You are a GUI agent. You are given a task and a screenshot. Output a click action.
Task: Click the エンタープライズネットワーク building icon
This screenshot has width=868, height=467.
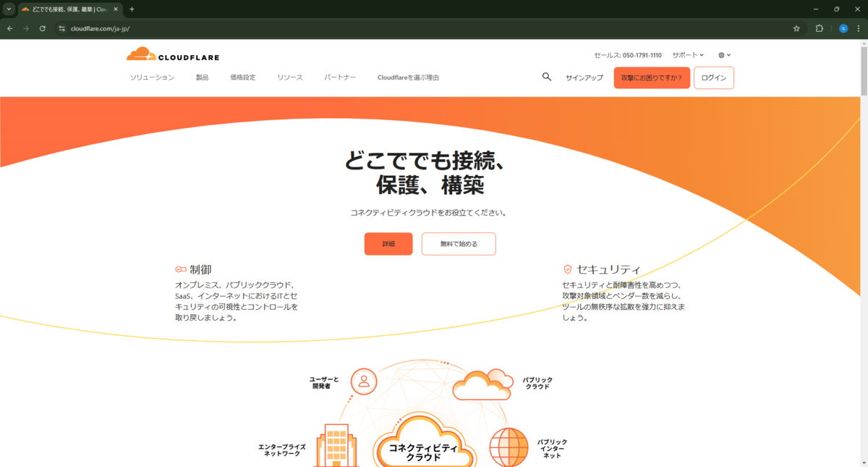tap(336, 445)
